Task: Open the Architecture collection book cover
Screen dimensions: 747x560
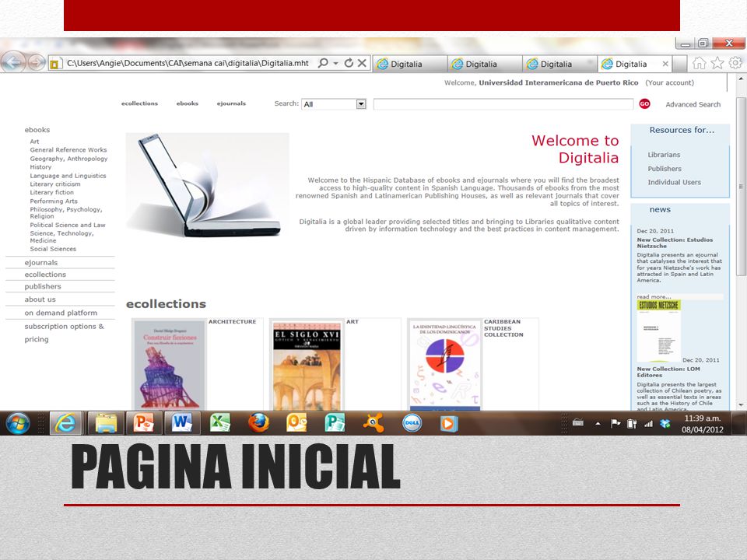Action: [x=170, y=365]
